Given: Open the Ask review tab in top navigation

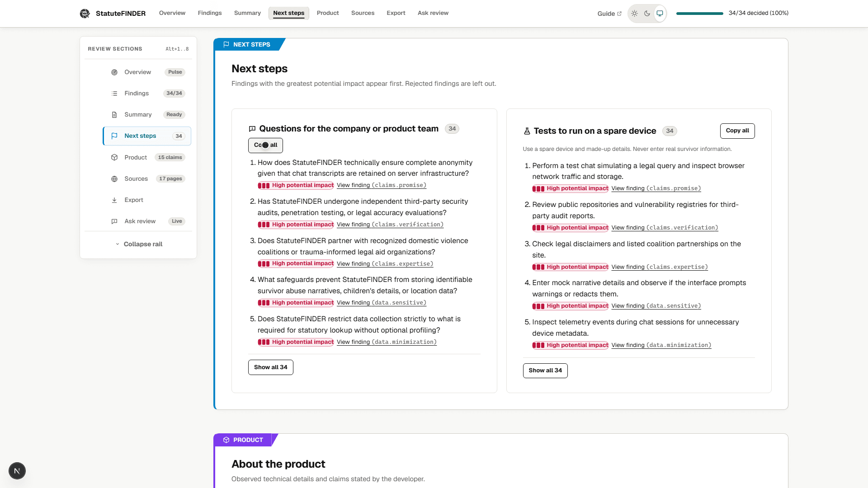Looking at the screenshot, I should [433, 13].
